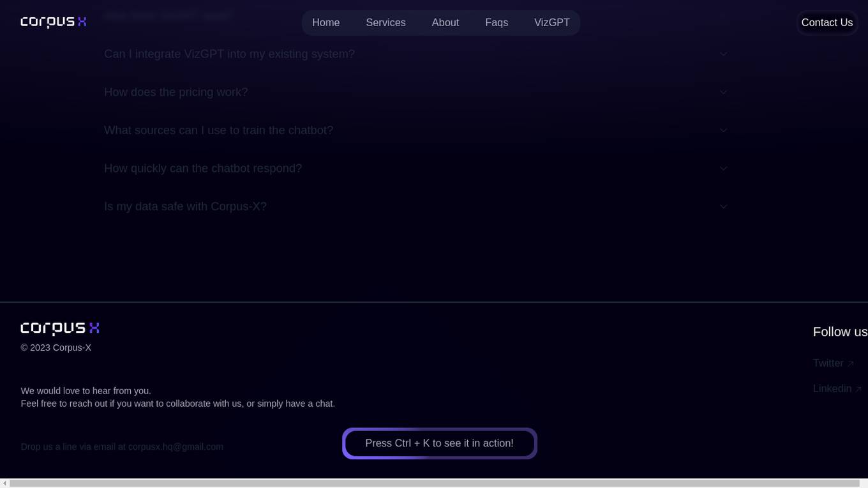The width and height of the screenshot is (868, 488).
Task: Jump to the Faqs nav item
Action: [497, 22]
